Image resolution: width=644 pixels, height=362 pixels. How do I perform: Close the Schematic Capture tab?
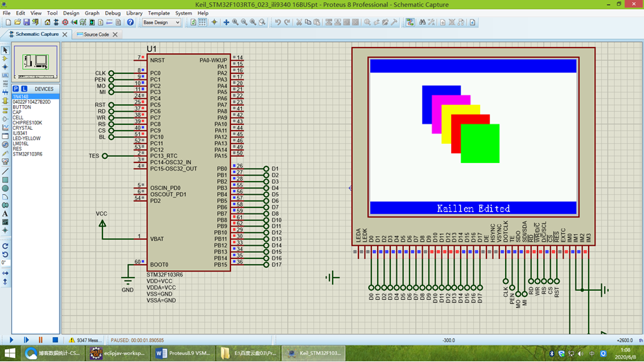coord(65,35)
